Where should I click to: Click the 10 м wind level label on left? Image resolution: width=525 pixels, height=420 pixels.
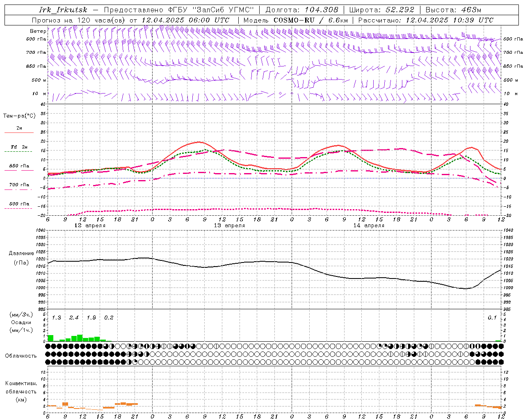pyautogui.click(x=39, y=94)
